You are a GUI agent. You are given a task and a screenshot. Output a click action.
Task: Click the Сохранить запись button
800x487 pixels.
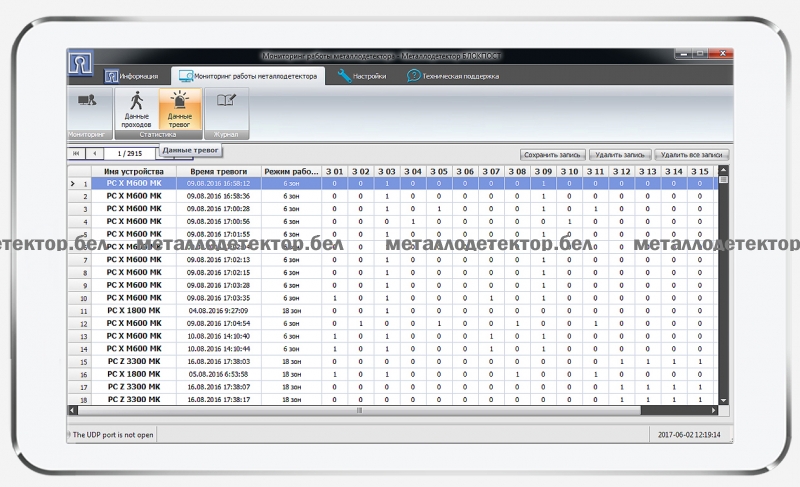(x=551, y=155)
